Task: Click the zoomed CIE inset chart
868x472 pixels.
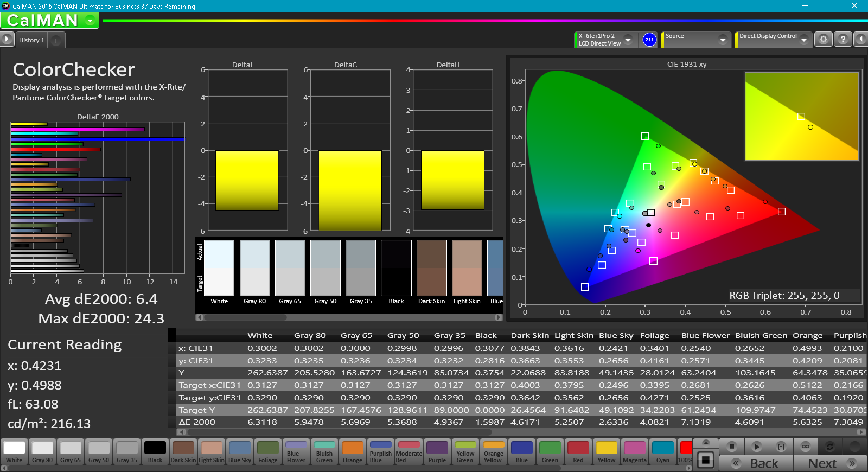Action: click(802, 116)
